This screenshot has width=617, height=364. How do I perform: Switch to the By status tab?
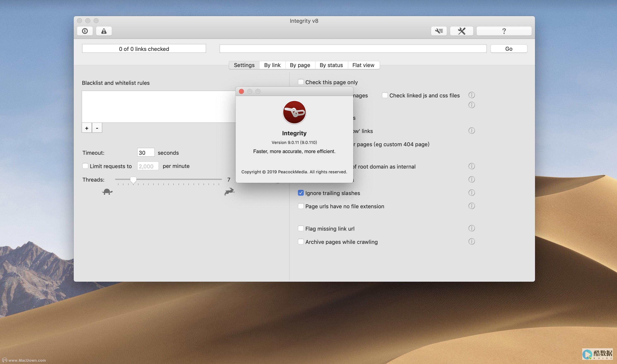[331, 65]
